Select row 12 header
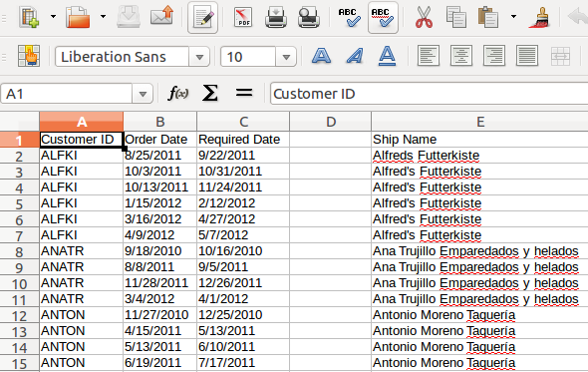 coord(20,315)
